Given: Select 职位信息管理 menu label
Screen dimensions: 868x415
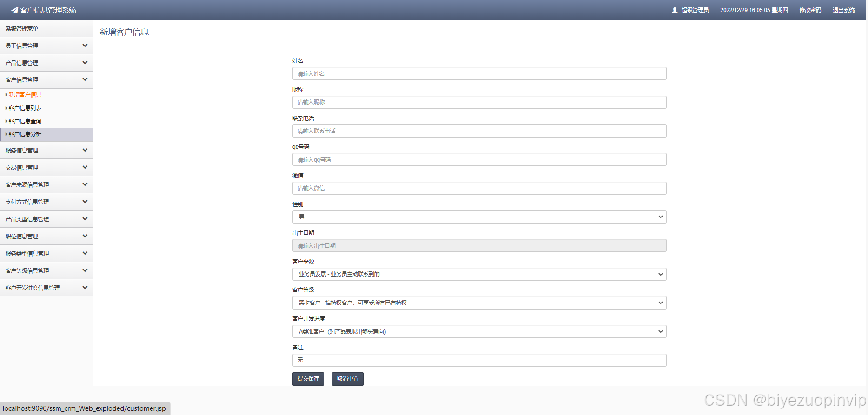Looking at the screenshot, I should point(22,236).
